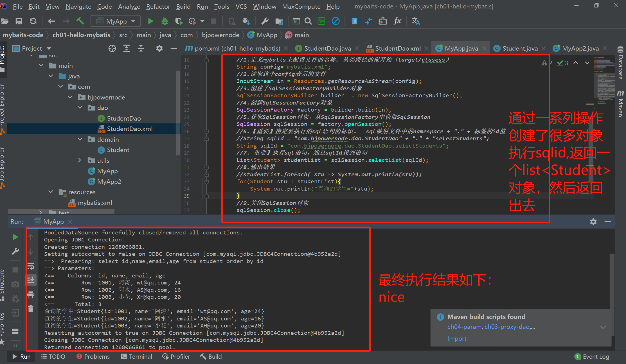This screenshot has height=364, width=626.
Task: Click the Run console vertical scrollbar
Action: (612, 281)
